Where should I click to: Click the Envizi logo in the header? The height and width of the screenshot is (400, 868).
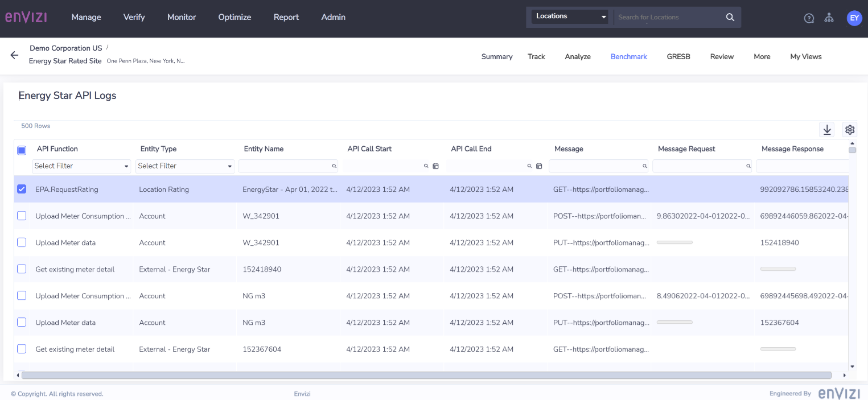coord(26,17)
